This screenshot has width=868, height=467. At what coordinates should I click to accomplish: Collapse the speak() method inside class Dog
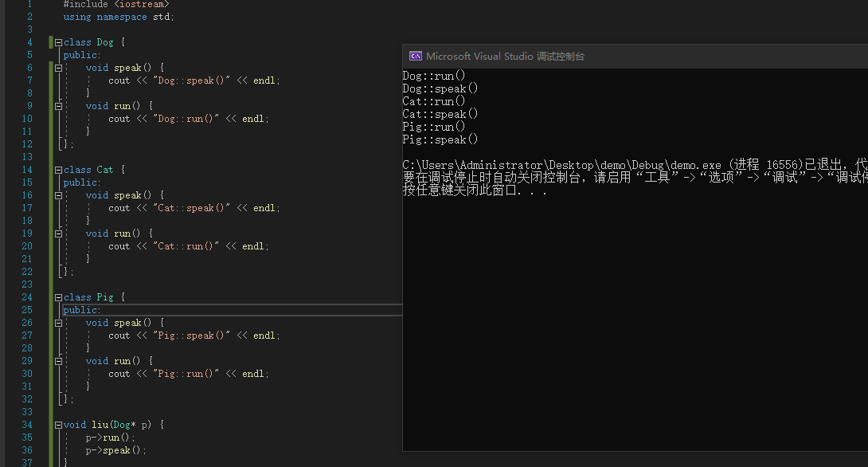pos(58,68)
